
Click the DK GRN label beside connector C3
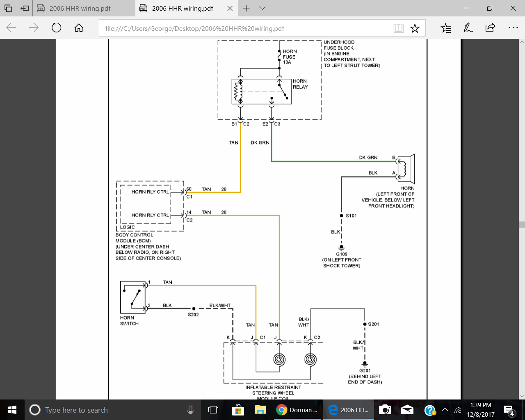[260, 143]
